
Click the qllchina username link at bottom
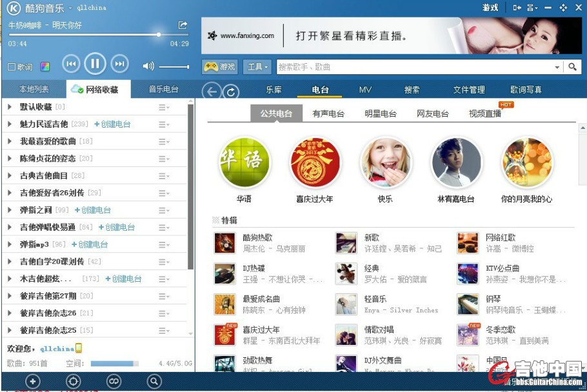(57, 349)
